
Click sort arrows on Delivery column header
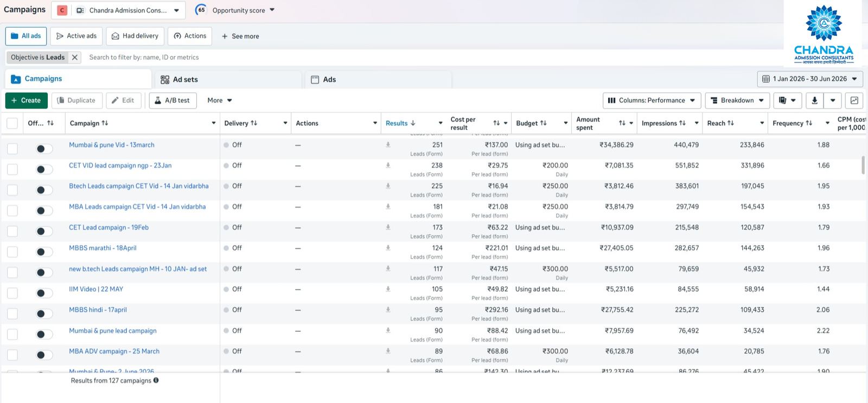coord(254,123)
